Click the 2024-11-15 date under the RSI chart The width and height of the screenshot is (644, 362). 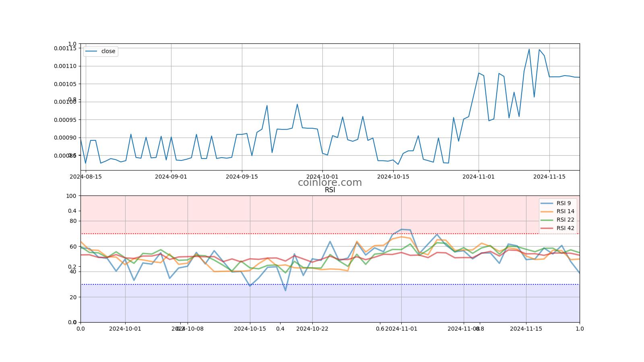click(526, 329)
